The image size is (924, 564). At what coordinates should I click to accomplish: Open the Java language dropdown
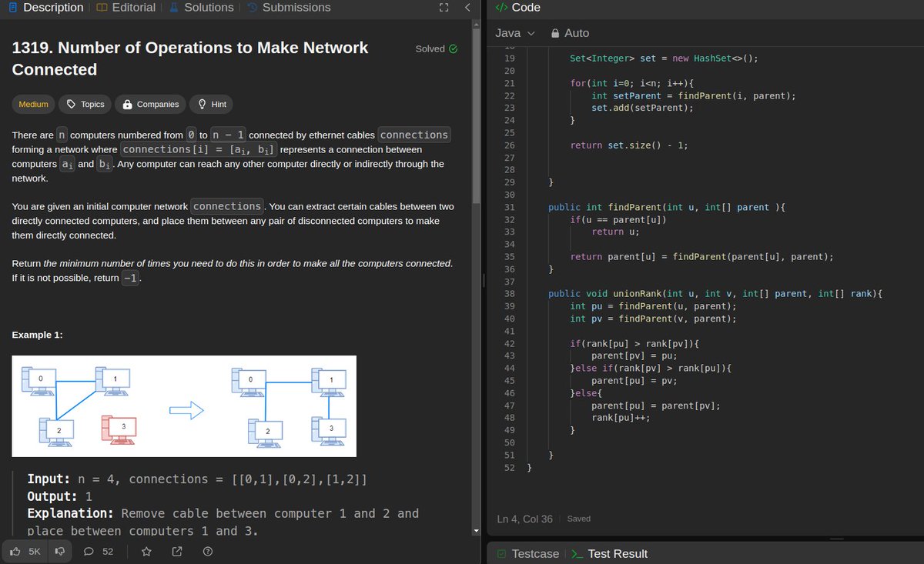point(514,33)
